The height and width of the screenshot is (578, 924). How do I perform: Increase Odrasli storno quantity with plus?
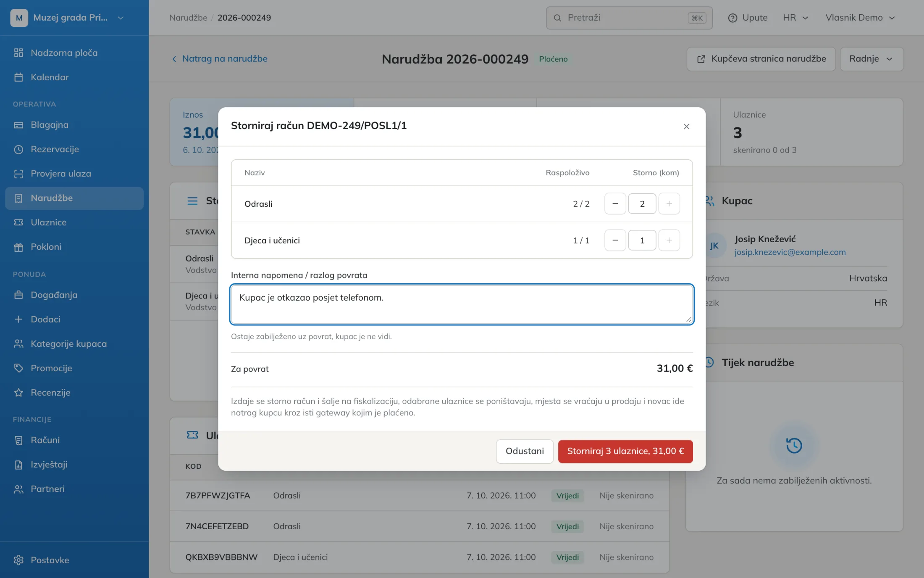pyautogui.click(x=669, y=203)
